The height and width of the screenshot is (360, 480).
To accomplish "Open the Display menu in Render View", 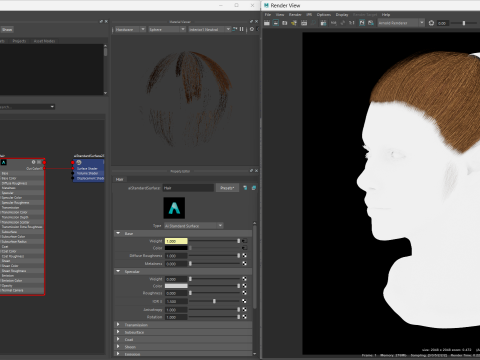I will [x=342, y=15].
